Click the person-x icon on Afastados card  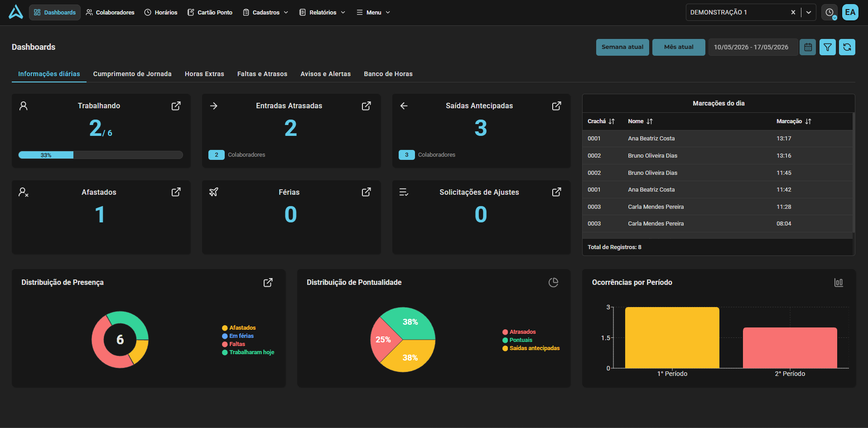[24, 192]
